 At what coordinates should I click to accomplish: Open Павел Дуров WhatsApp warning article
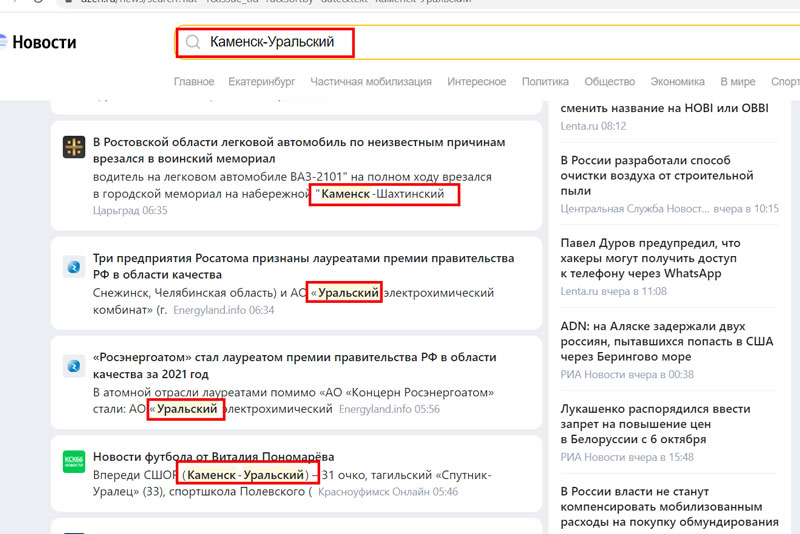tap(651, 258)
